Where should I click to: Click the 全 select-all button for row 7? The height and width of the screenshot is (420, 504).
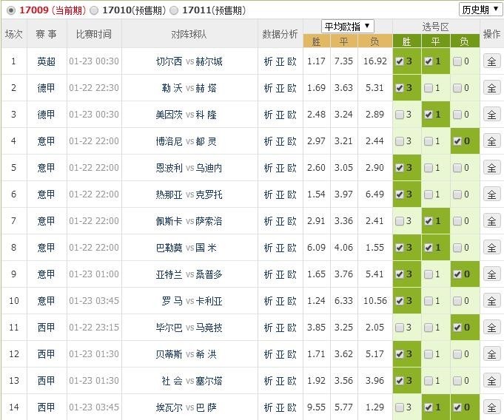pos(491,221)
